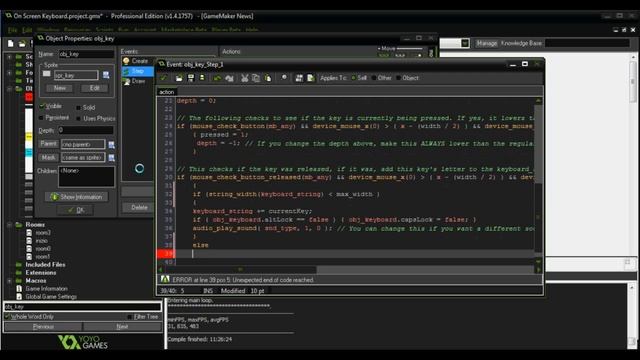The image size is (640, 360).
Task: Toggle the Uses Physics checkbox
Action: point(78,118)
